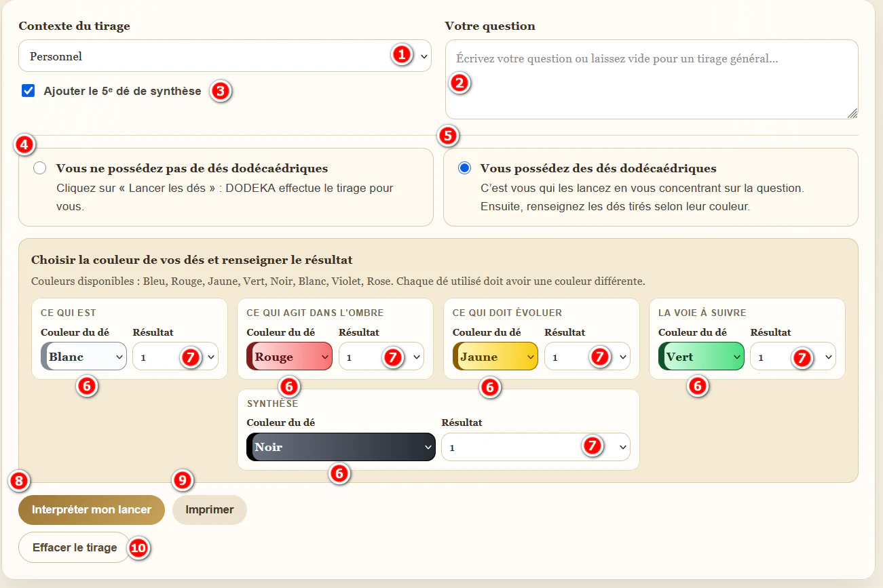The width and height of the screenshot is (883, 588).
Task: Open the Noir color dropdown under Synthèse
Action: pyautogui.click(x=341, y=447)
